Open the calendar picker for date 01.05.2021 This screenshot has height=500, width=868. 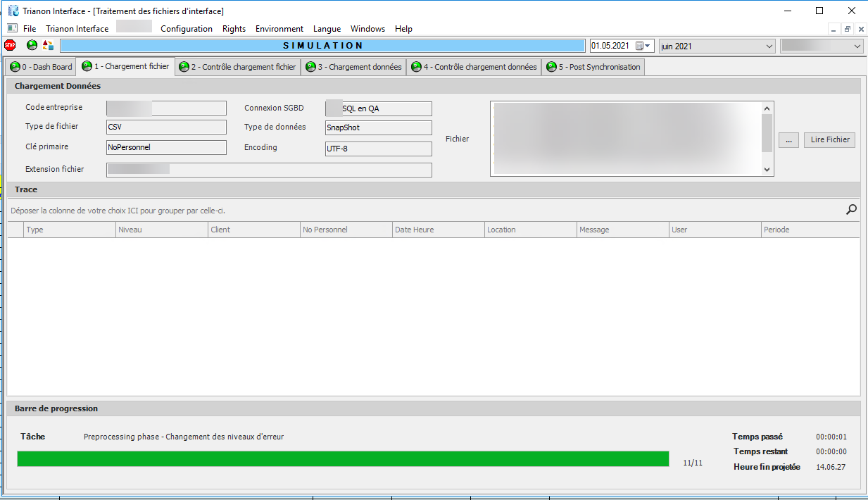point(640,46)
